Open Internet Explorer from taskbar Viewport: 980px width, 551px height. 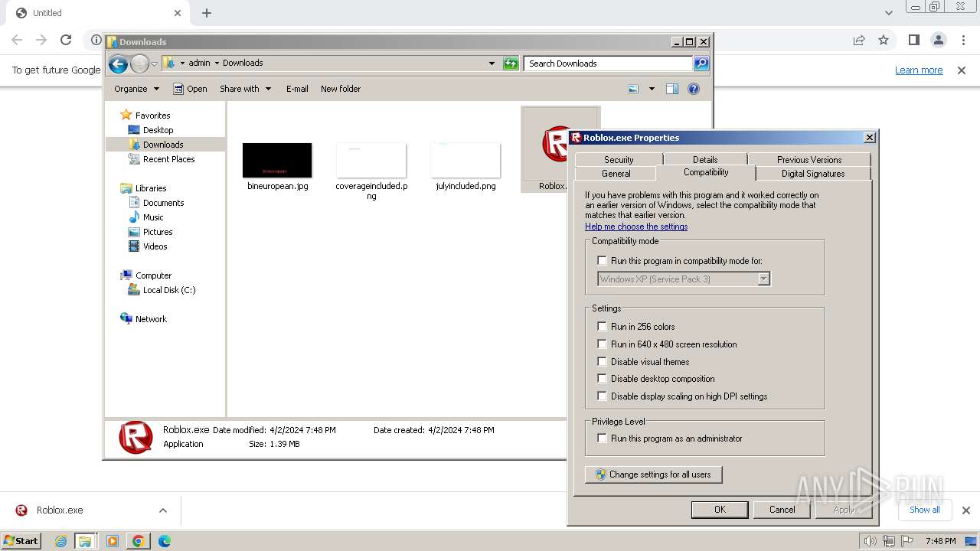click(60, 541)
